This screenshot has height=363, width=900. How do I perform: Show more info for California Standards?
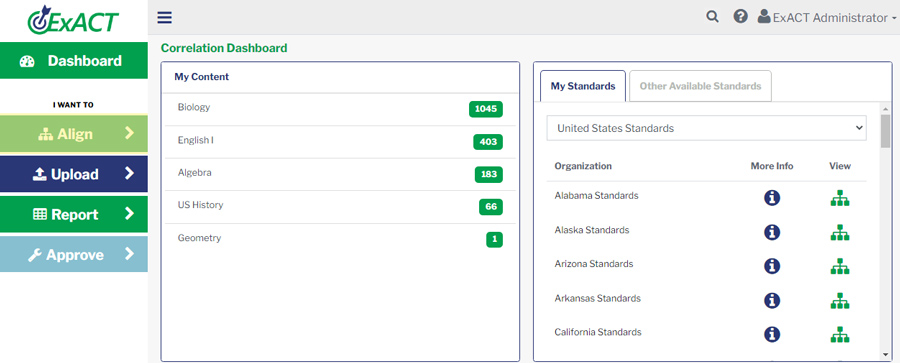pyautogui.click(x=772, y=334)
